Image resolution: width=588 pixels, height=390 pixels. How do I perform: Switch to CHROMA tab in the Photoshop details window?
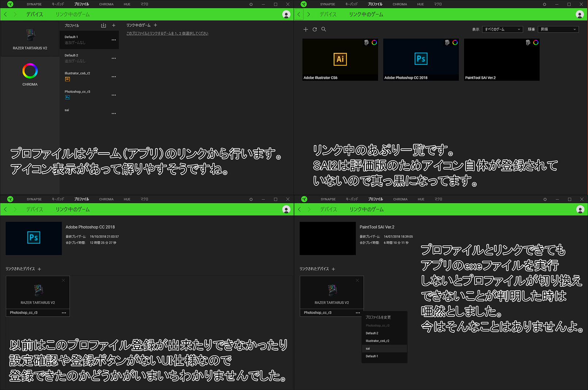coord(106,199)
